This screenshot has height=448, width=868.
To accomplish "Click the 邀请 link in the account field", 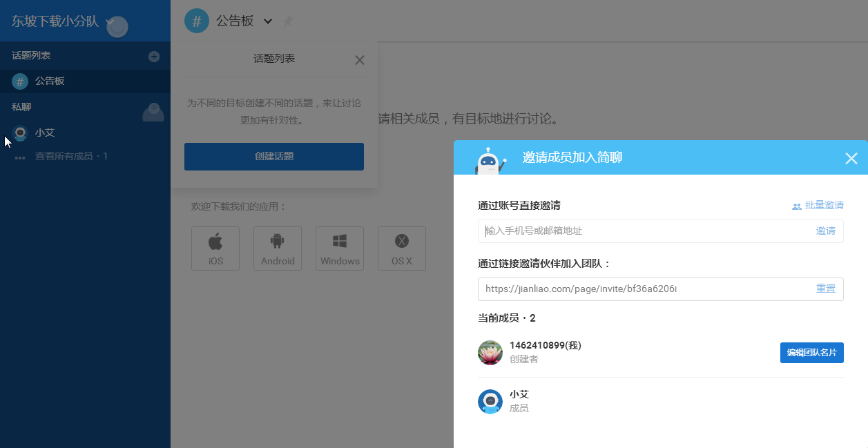I will [826, 231].
